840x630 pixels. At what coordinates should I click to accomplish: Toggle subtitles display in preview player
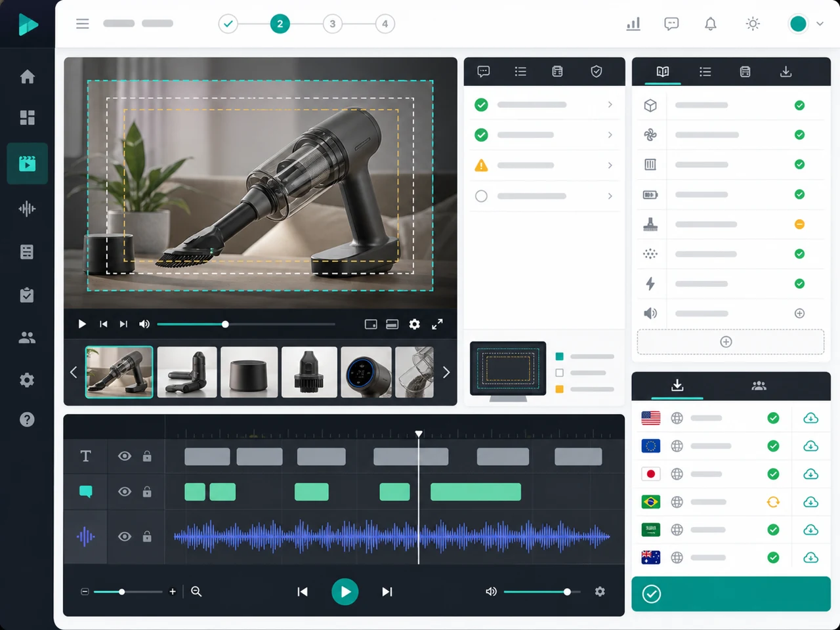click(x=392, y=324)
